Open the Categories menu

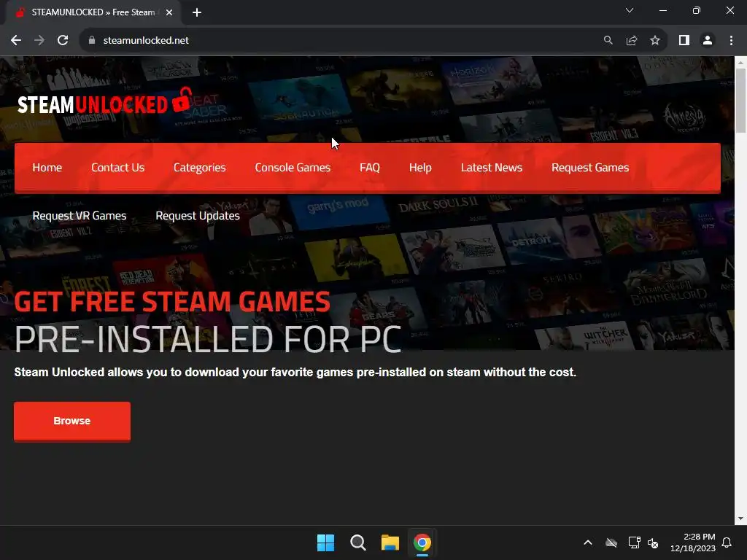(x=200, y=168)
